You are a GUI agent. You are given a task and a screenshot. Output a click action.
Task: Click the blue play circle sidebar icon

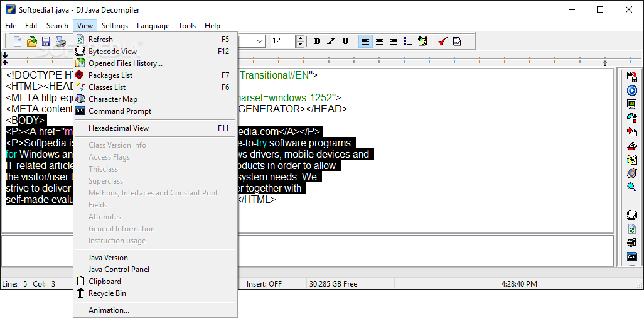(631, 90)
